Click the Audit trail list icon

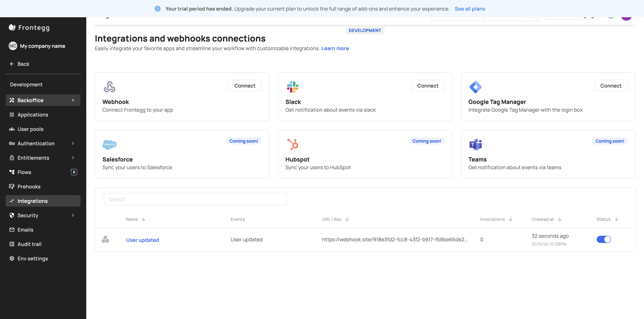tap(12, 244)
